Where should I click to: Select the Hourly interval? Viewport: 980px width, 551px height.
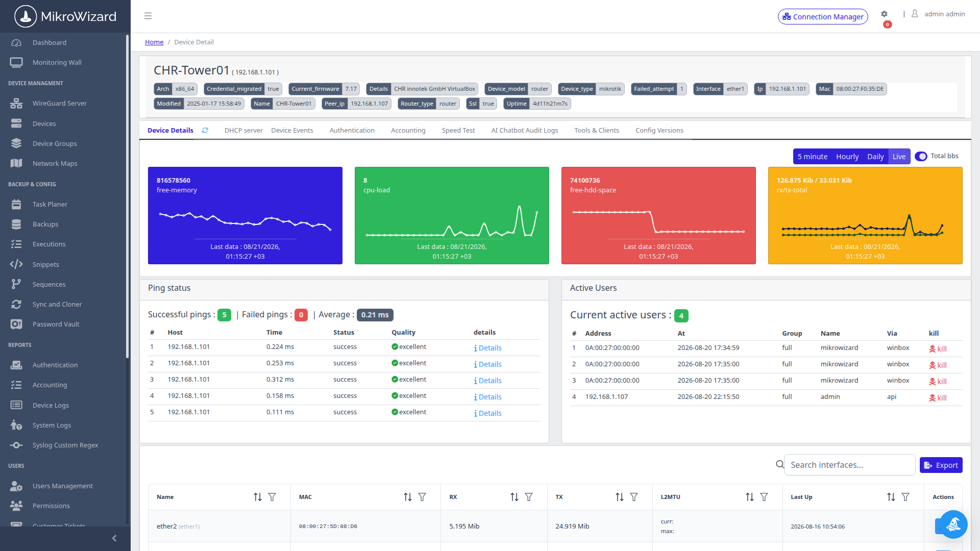(x=847, y=157)
